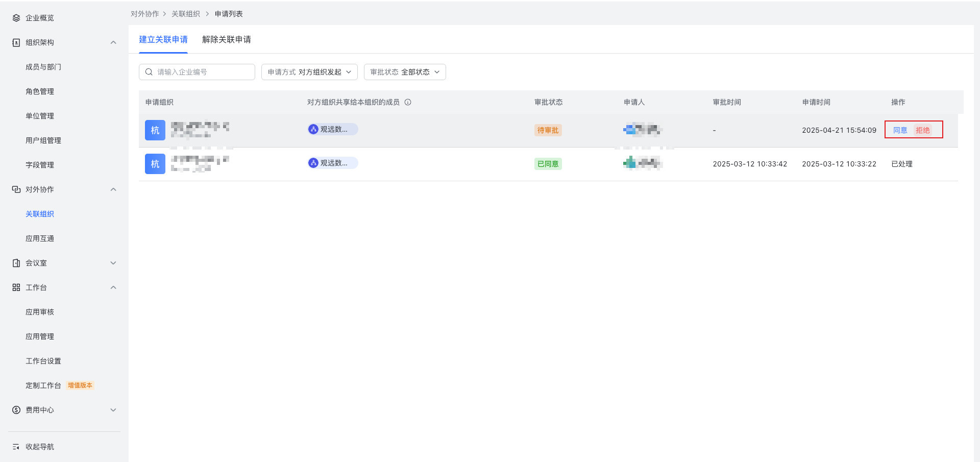Switch to the 解除关联申请 tab

[226, 40]
